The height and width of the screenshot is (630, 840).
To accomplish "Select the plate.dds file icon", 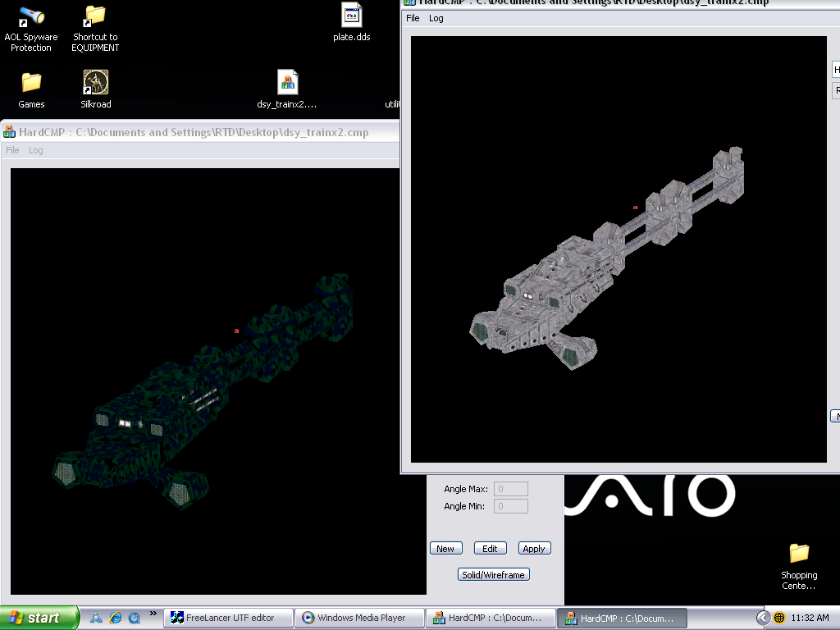I will point(351,16).
